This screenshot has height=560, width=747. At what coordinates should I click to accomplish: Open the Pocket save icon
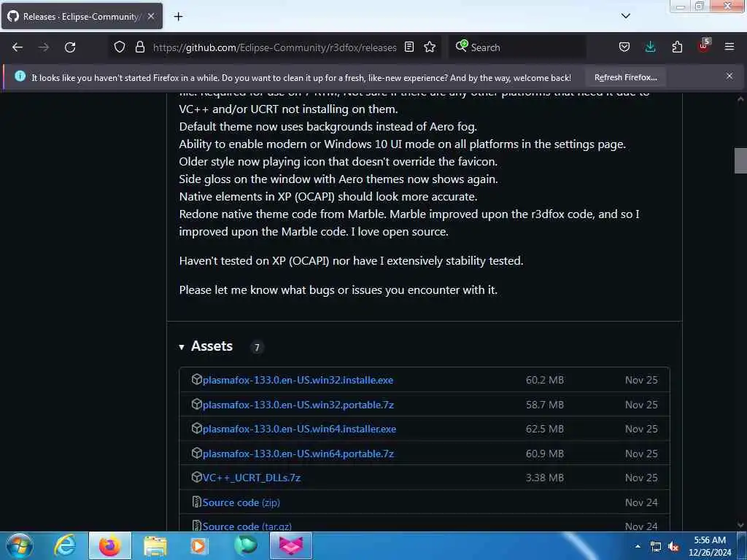[624, 47]
